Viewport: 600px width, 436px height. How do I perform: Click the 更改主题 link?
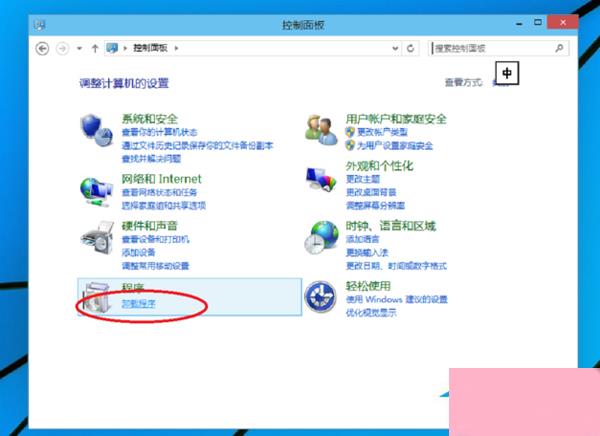363,179
